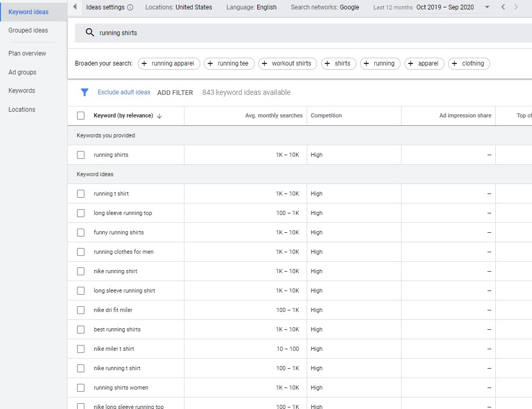Click the 'running shirts women' keyword text
The height and width of the screenshot is (409, 532).
(x=121, y=388)
